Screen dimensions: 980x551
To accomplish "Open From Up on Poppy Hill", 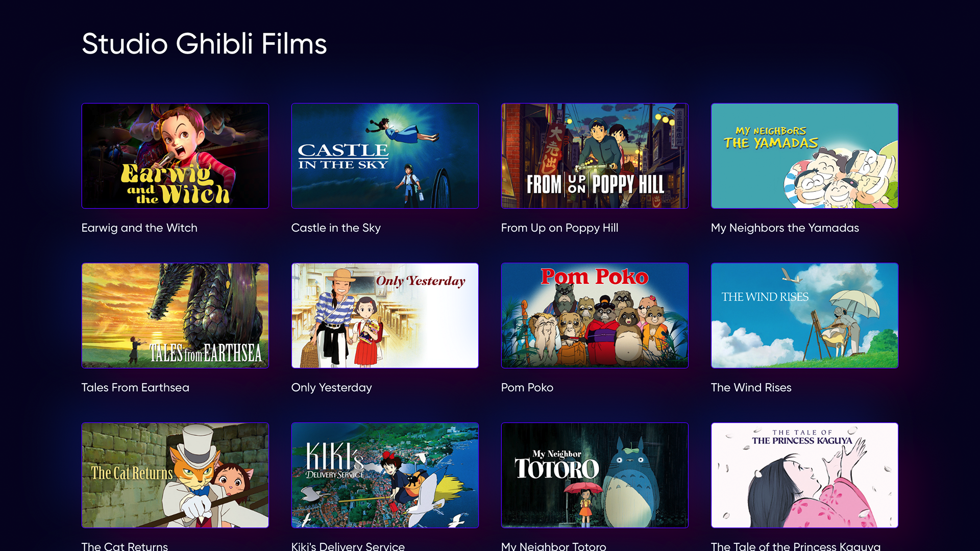I will pos(594,156).
